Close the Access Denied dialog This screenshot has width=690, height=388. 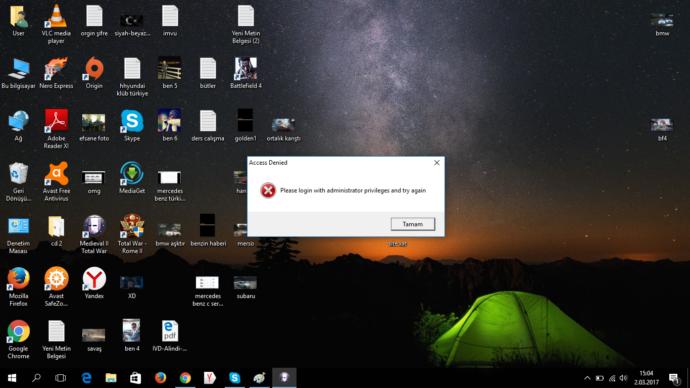coord(437,163)
